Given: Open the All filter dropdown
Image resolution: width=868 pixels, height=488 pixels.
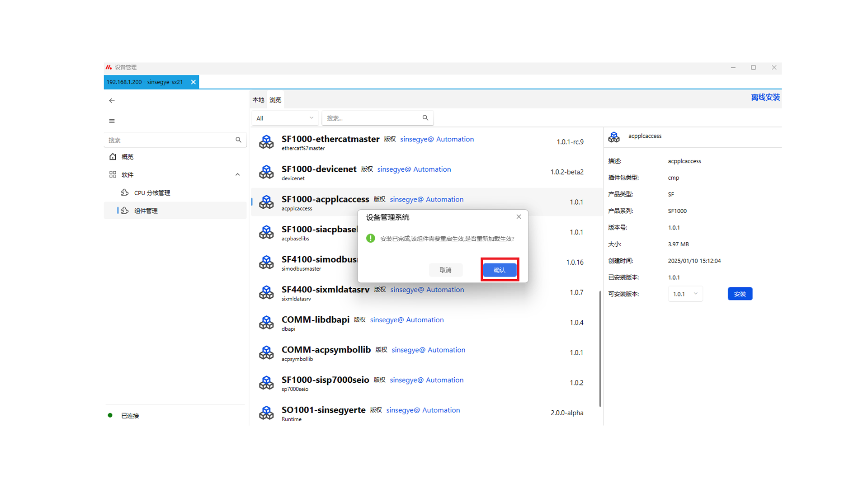Looking at the screenshot, I should (284, 118).
